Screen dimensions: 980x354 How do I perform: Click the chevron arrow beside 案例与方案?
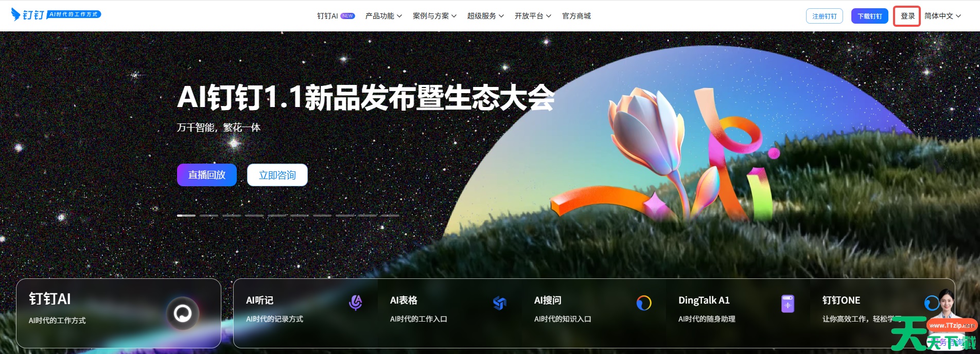pyautogui.click(x=454, y=16)
